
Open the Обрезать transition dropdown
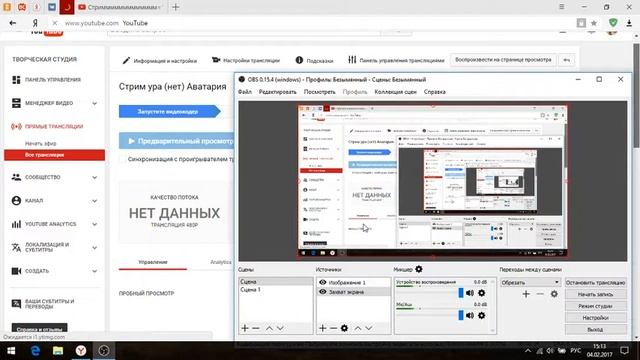point(530,282)
